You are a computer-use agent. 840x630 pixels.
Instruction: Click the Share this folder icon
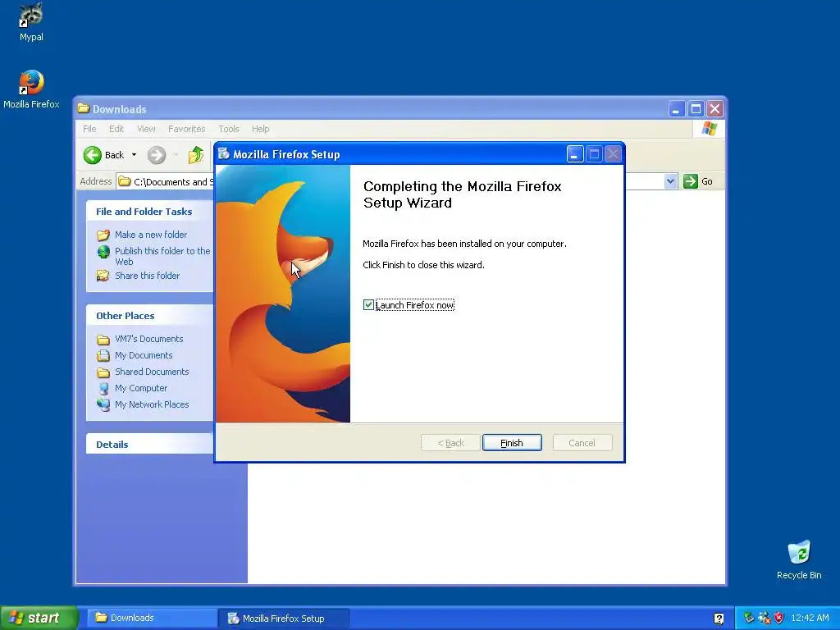click(x=103, y=276)
